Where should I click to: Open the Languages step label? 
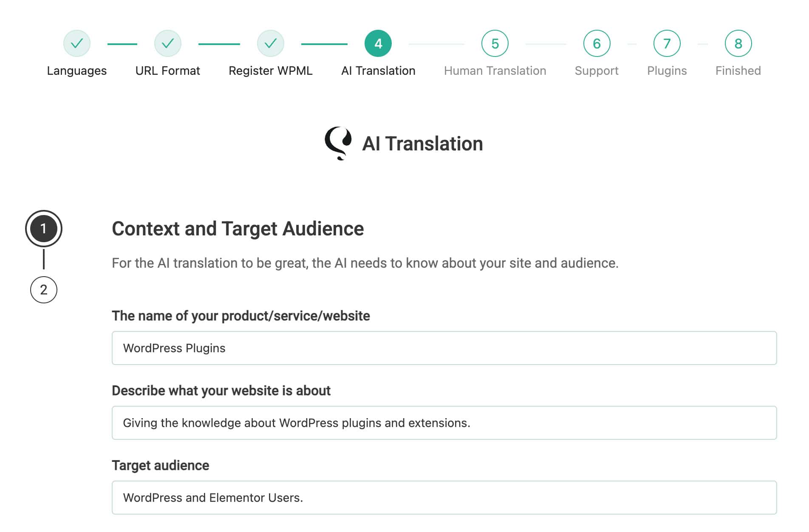pyautogui.click(x=77, y=71)
